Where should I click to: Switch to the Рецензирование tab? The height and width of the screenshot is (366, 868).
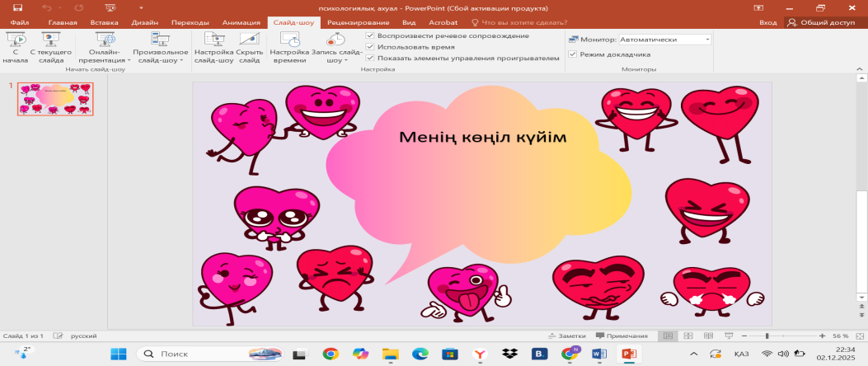pyautogui.click(x=358, y=23)
